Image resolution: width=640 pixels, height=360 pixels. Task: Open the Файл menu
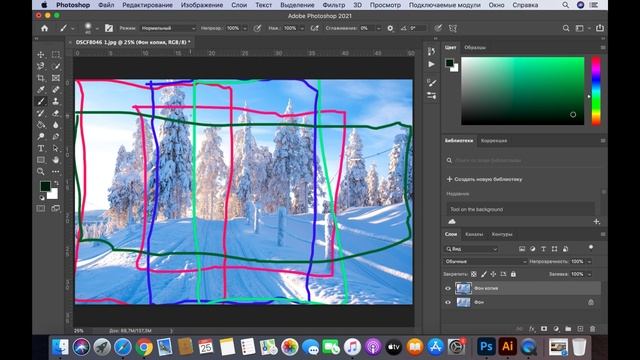pos(106,5)
